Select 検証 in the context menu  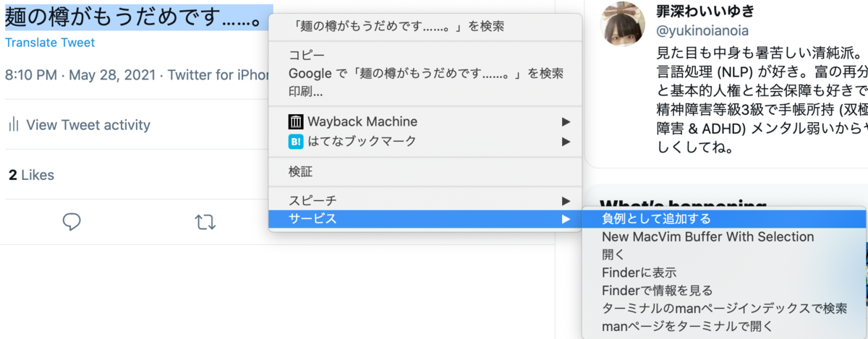(x=425, y=172)
